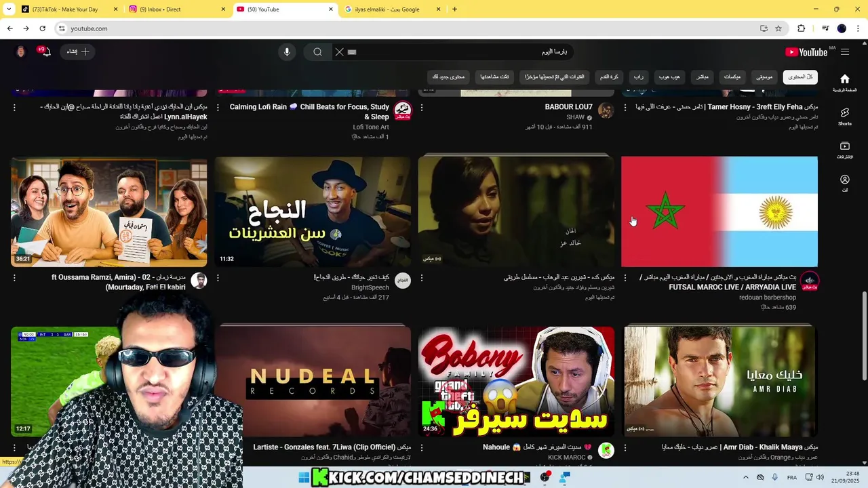This screenshot has height=488, width=868.
Task: Reload the page
Action: pos(42,28)
